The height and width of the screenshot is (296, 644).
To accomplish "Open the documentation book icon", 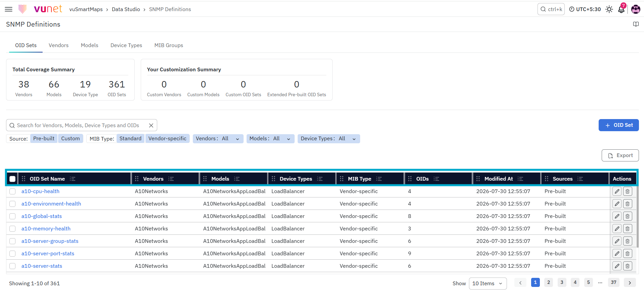I will coord(636,24).
